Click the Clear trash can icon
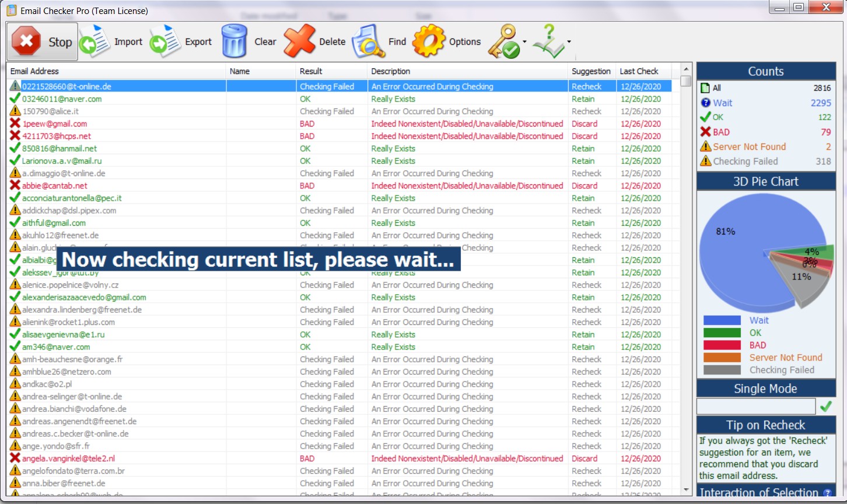847x504 pixels. [x=235, y=41]
